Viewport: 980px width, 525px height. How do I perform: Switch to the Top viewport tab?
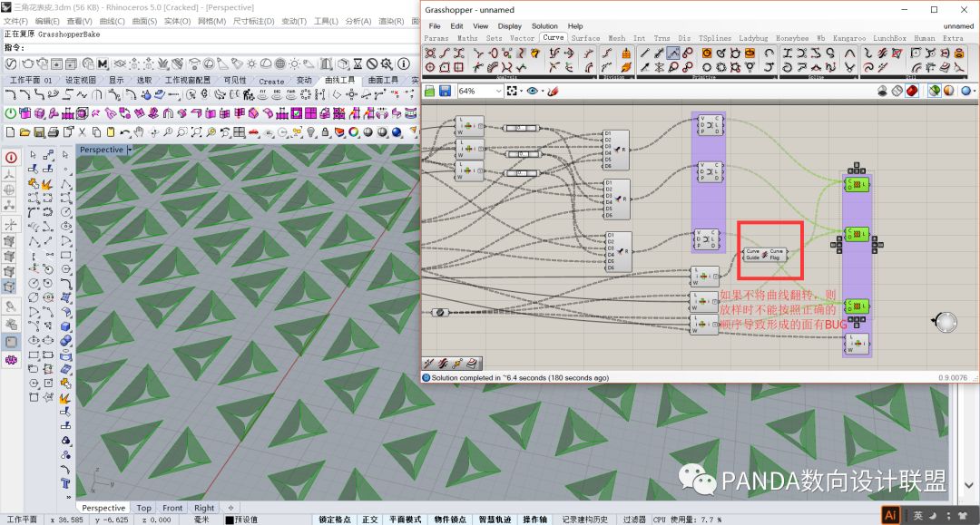(143, 508)
